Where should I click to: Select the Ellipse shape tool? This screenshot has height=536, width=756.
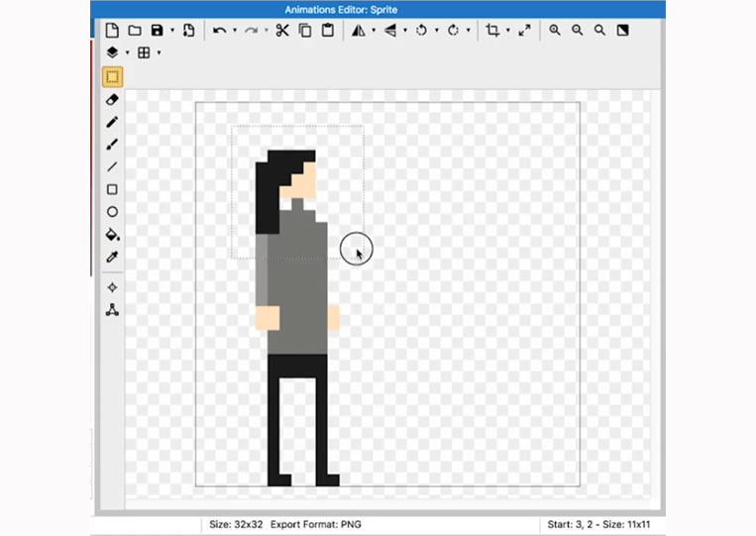[x=112, y=212]
